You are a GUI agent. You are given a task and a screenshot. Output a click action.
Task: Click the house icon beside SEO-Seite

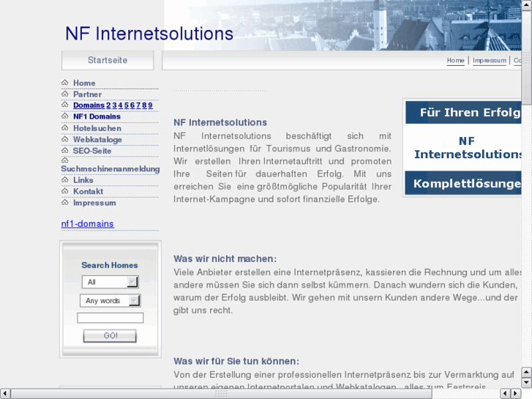click(x=65, y=150)
